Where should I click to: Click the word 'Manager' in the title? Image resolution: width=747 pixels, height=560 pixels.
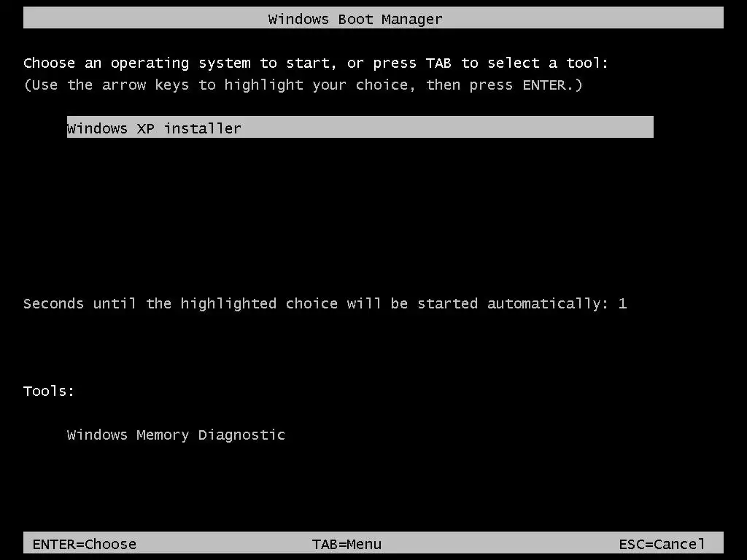[x=412, y=20]
